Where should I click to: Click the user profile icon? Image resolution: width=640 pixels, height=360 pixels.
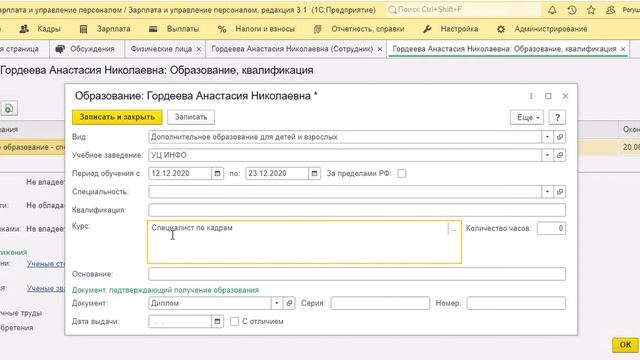610,10
